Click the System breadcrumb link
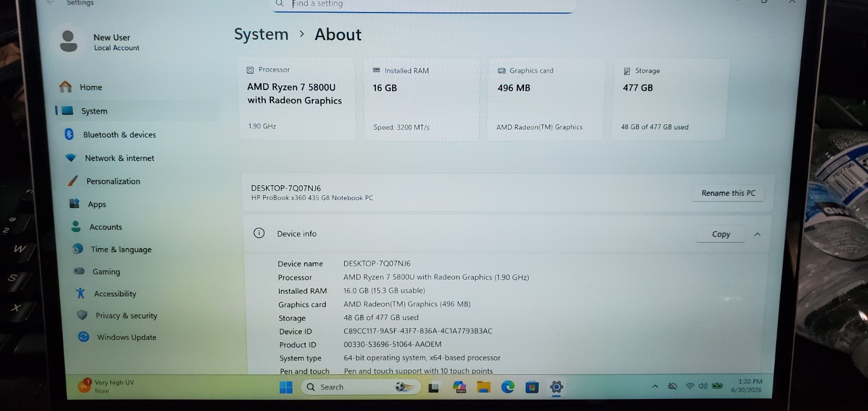Viewport: 868px width, 411px height. pos(261,34)
